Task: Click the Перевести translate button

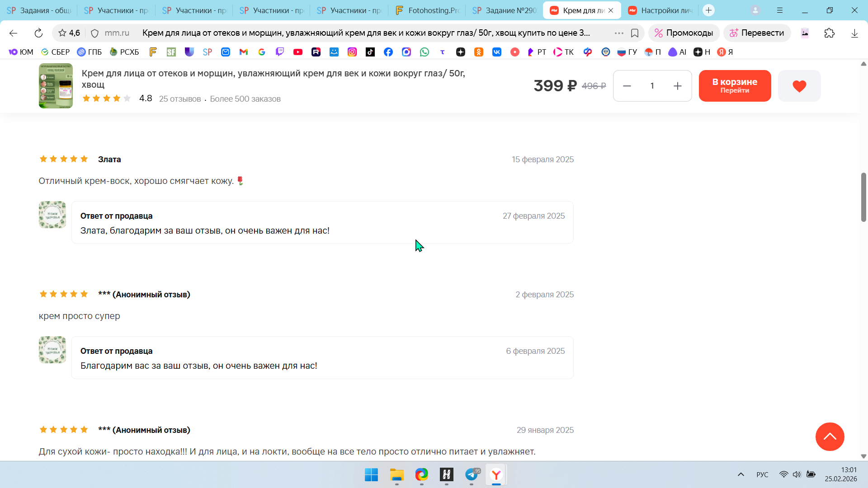Action: [x=757, y=33]
